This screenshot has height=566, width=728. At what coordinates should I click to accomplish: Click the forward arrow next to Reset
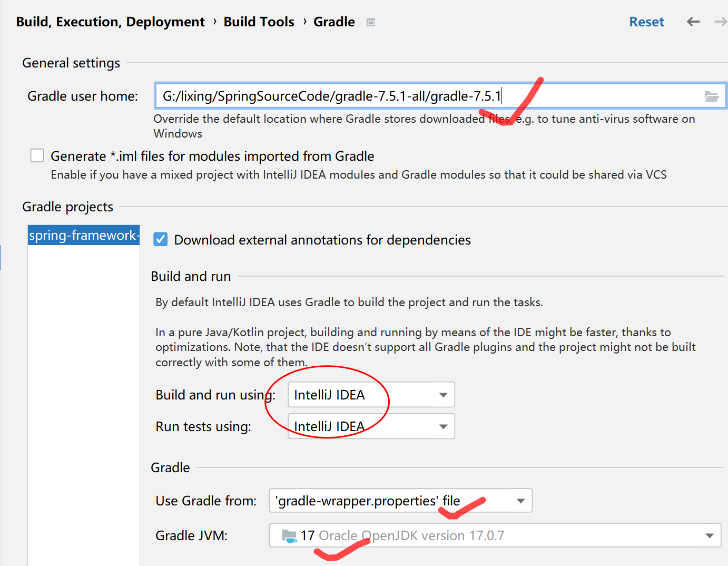pyautogui.click(x=721, y=22)
